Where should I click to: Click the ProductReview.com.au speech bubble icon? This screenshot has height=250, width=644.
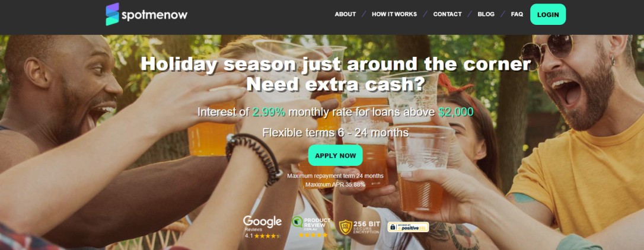click(x=297, y=222)
